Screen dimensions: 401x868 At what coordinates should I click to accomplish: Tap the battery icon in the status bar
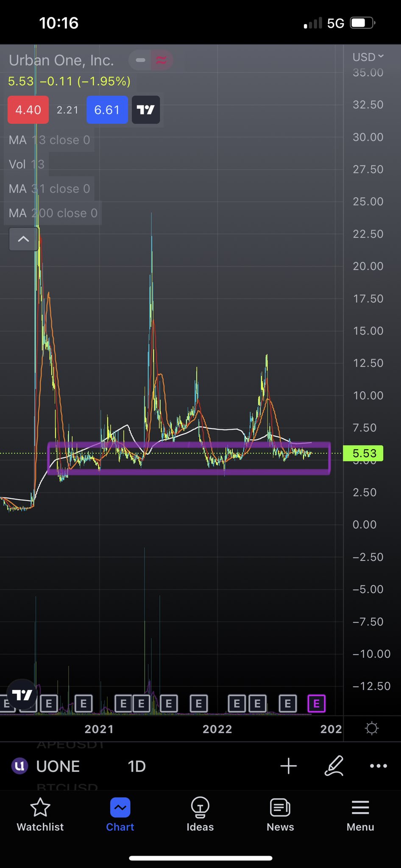pyautogui.click(x=363, y=23)
